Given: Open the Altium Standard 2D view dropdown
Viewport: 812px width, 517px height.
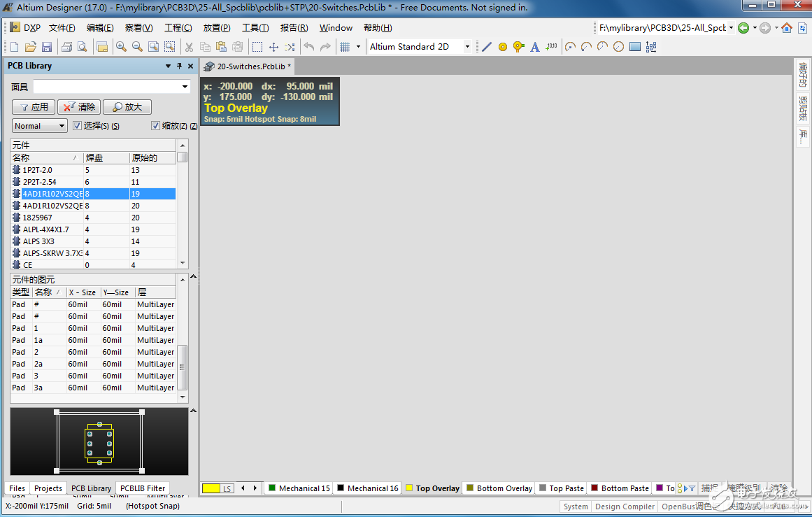Looking at the screenshot, I should coord(466,47).
